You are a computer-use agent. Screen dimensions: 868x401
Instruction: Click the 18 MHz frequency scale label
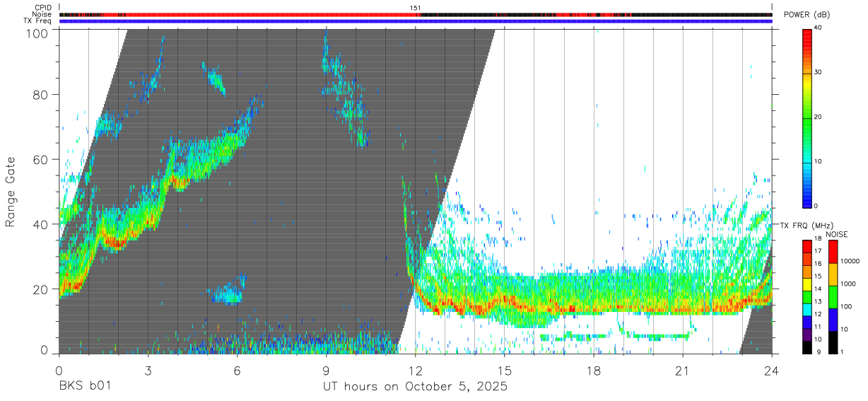819,240
